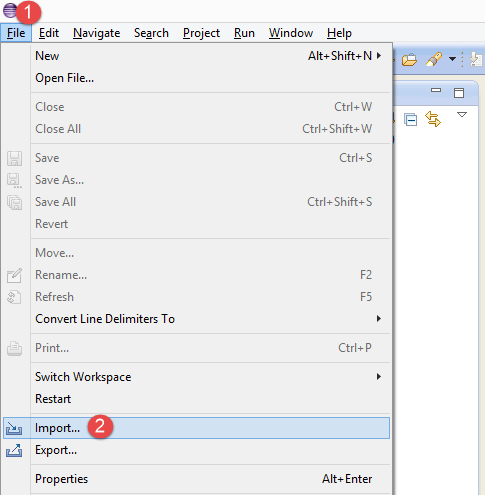
Task: Open the Window menu
Action: click(291, 33)
